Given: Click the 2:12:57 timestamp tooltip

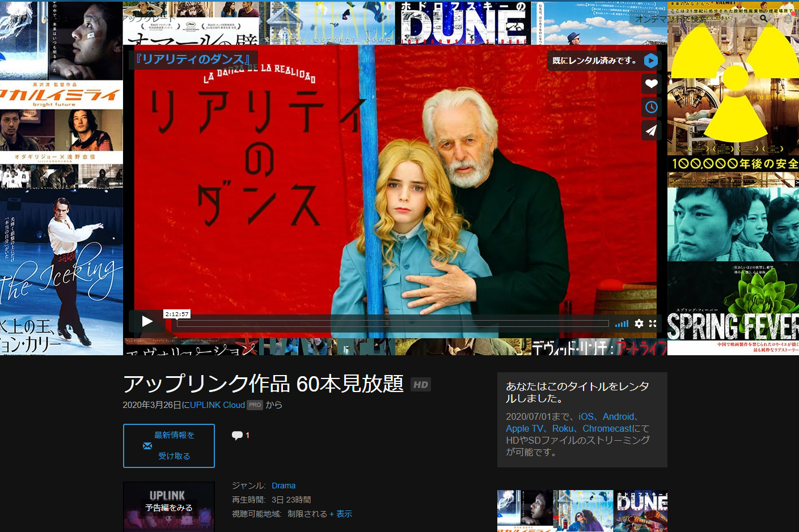Looking at the screenshot, I should point(177,314).
